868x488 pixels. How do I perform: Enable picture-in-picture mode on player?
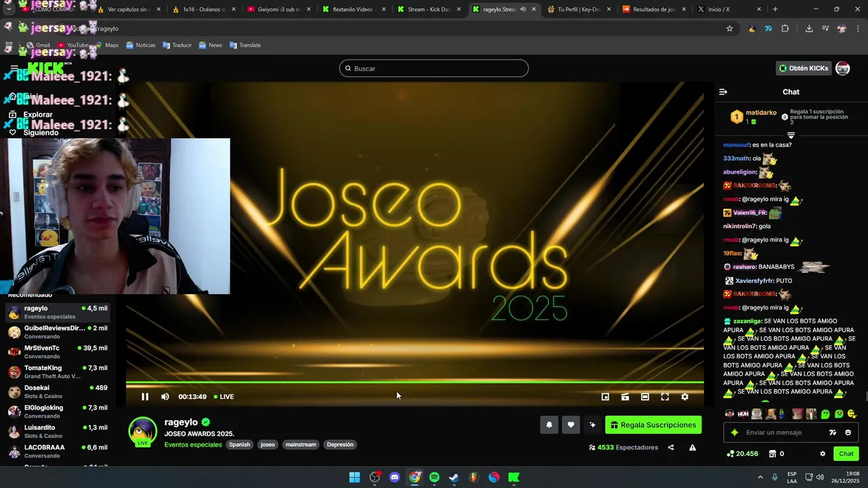coord(606,396)
